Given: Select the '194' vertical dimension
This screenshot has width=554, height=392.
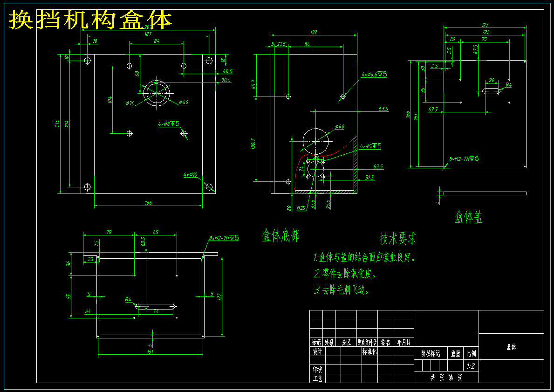Looking at the screenshot, I should [67, 124].
